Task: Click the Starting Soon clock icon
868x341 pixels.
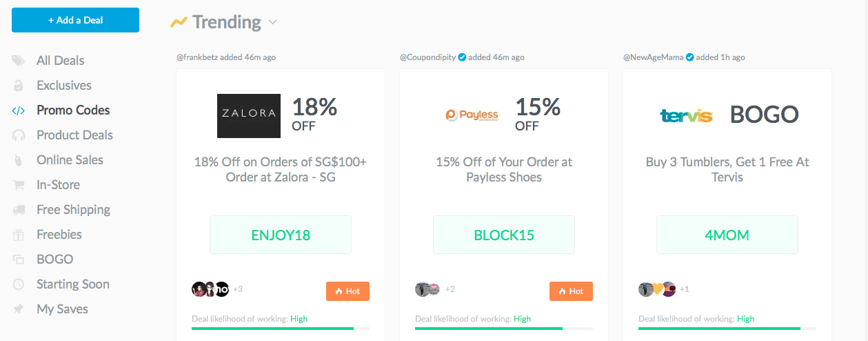Action: click(19, 284)
